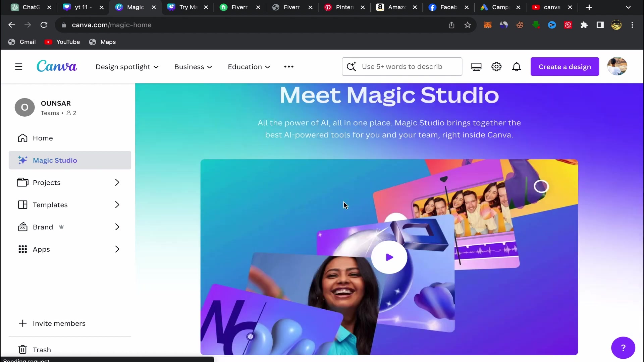Click Create a design button
644x362 pixels.
(565, 67)
